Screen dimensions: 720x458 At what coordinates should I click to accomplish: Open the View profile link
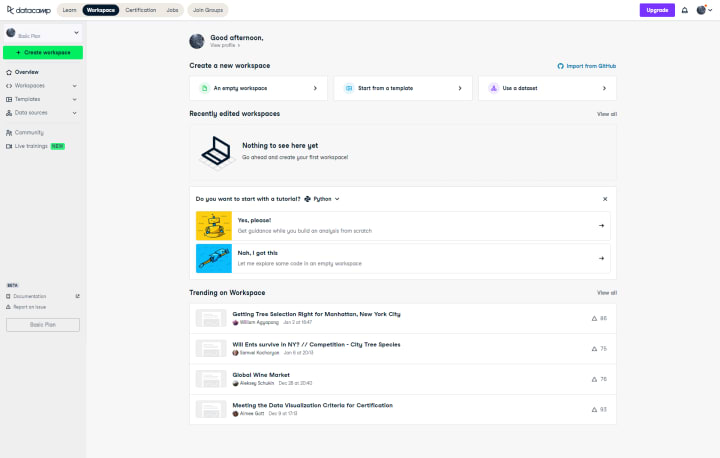click(225, 45)
